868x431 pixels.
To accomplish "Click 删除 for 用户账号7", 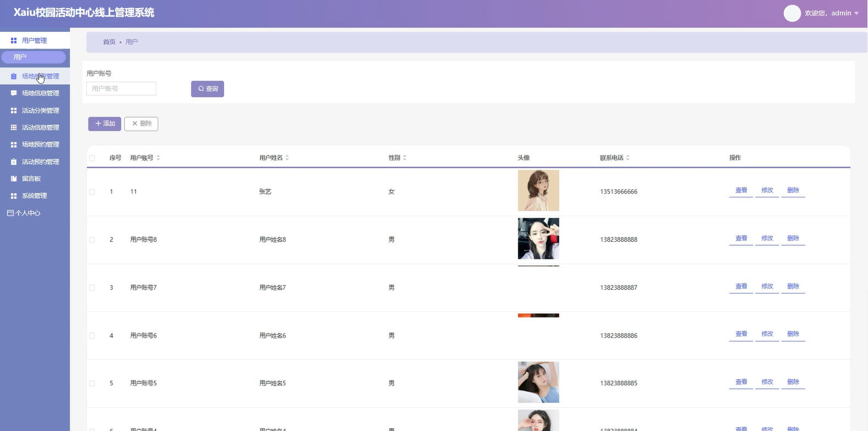I will [793, 286].
